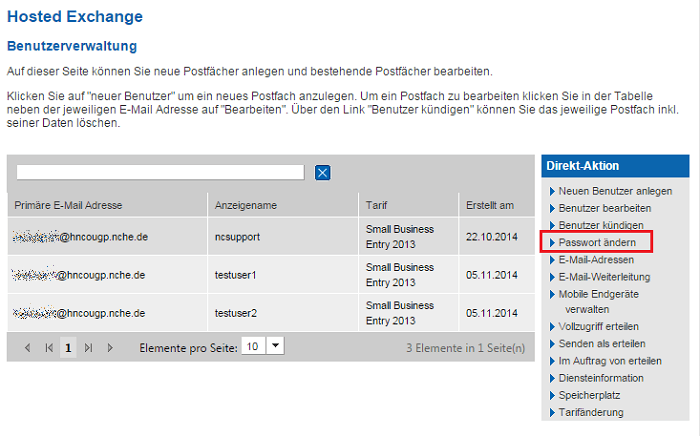Go to last page in pager
The height and width of the screenshot is (436, 700).
pyautogui.click(x=88, y=347)
